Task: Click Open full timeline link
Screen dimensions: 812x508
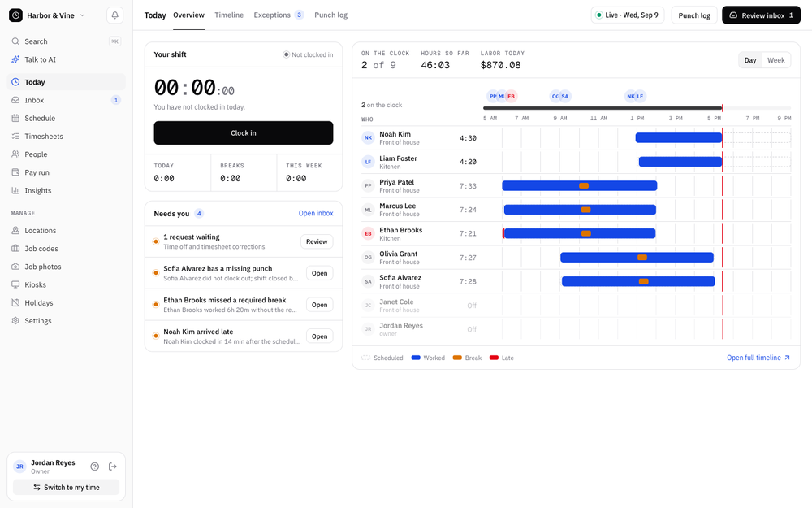Action: tap(758, 358)
